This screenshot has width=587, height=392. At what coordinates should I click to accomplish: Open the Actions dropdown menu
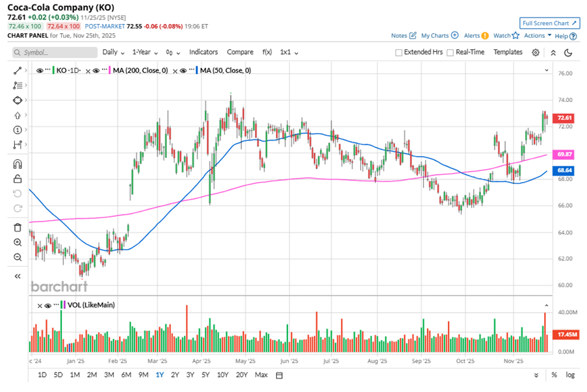[538, 35]
